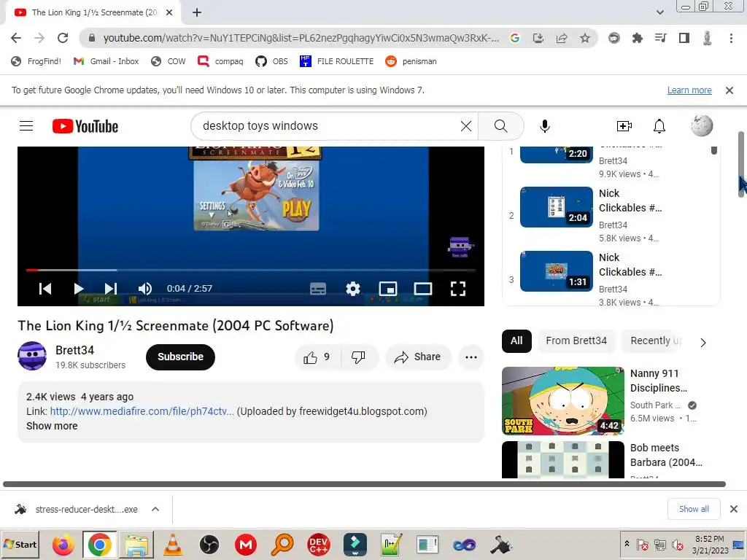This screenshot has width=747, height=560.
Task: Expand stress-reducer download options arrow
Action: [155, 509]
